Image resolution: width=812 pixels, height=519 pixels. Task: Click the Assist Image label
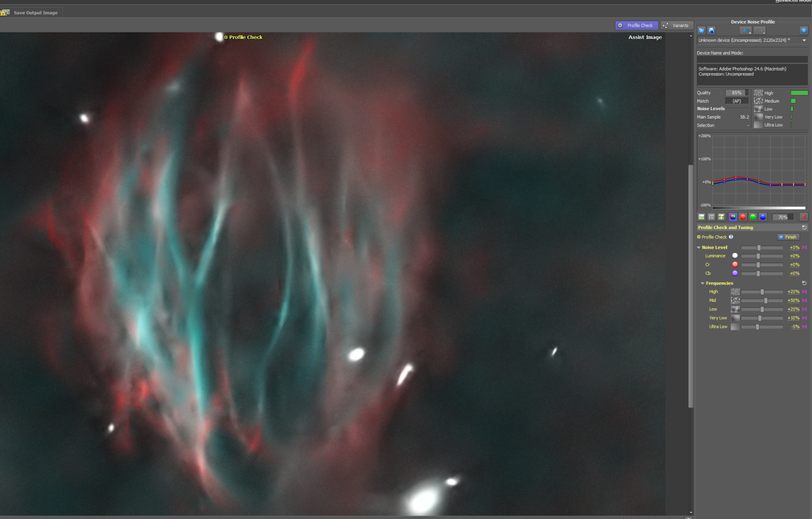(645, 37)
